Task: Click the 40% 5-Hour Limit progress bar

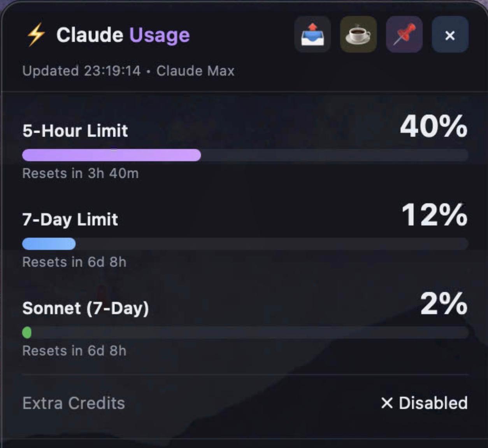Action: coord(245,155)
